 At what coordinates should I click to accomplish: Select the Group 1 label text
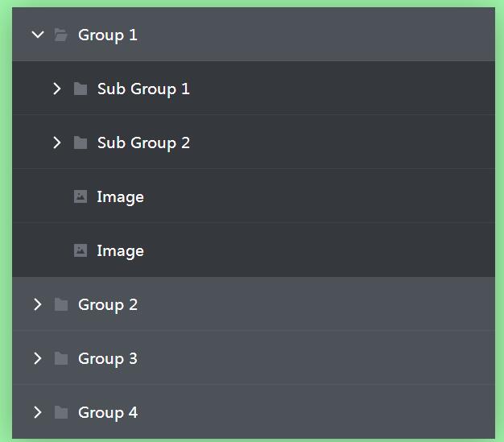108,35
